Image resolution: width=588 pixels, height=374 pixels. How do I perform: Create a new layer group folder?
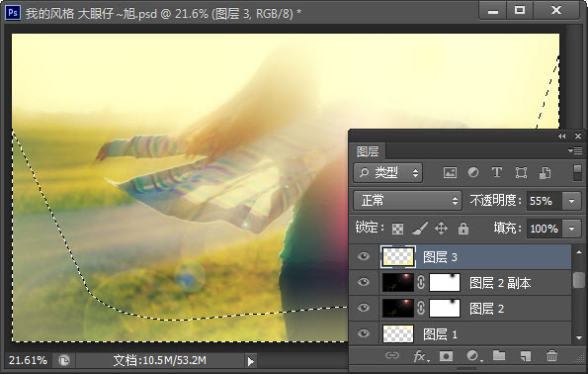click(499, 355)
